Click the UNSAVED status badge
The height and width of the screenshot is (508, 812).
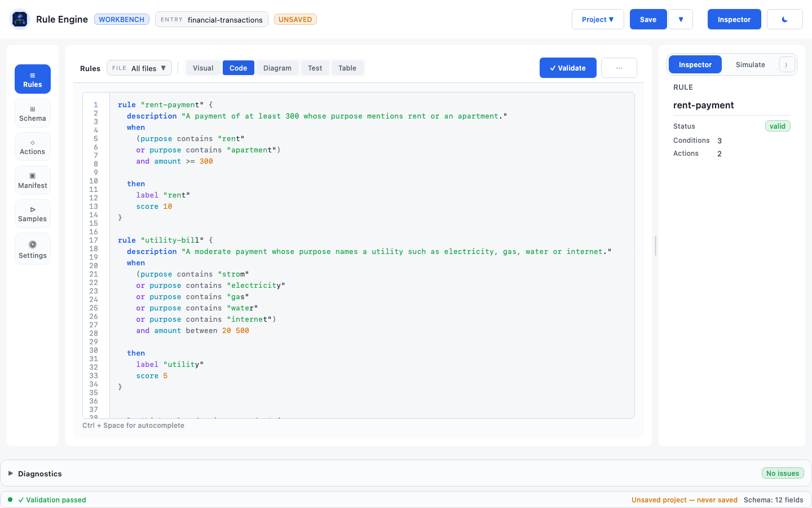(295, 19)
